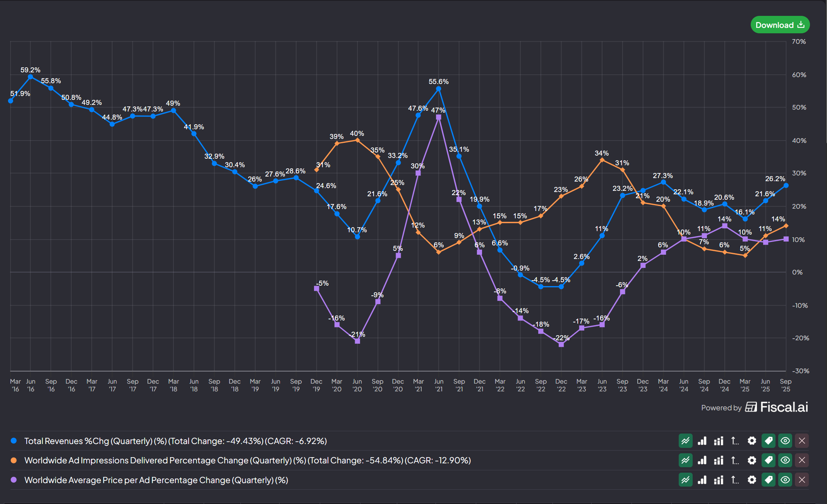Choose bar chart icon for Average Price per Ad
Viewport: 827px width, 504px height.
pyautogui.click(x=702, y=480)
